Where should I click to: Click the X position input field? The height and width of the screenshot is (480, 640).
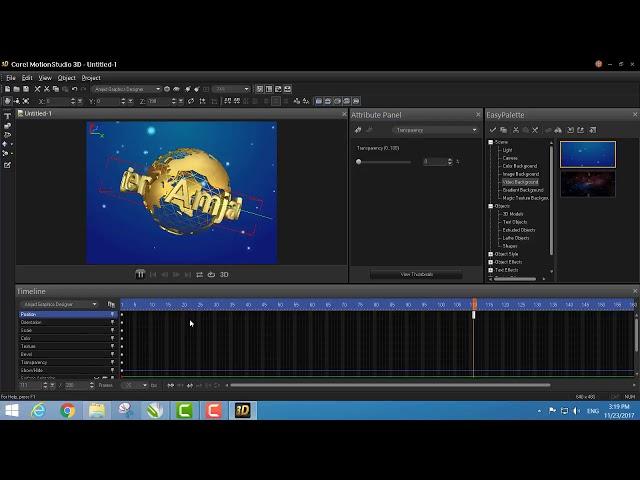click(x=57, y=101)
